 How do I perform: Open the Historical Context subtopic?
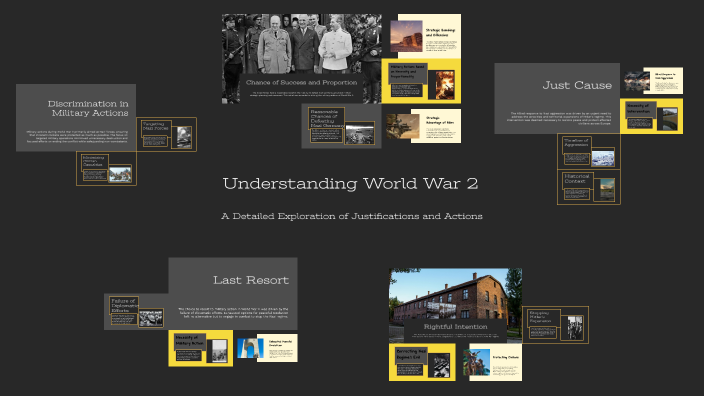589,187
